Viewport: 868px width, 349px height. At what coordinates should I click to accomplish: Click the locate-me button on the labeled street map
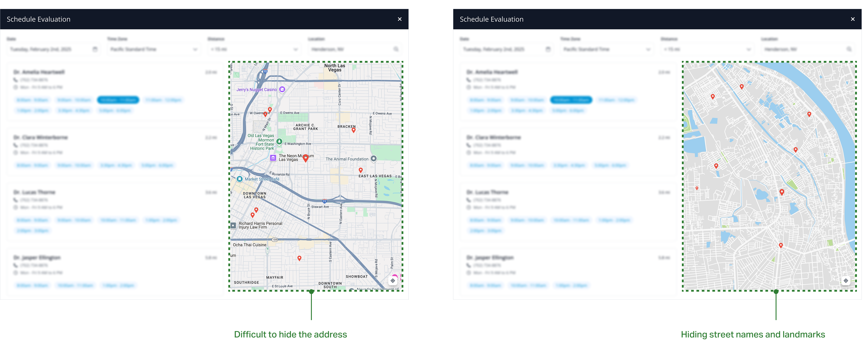392,281
